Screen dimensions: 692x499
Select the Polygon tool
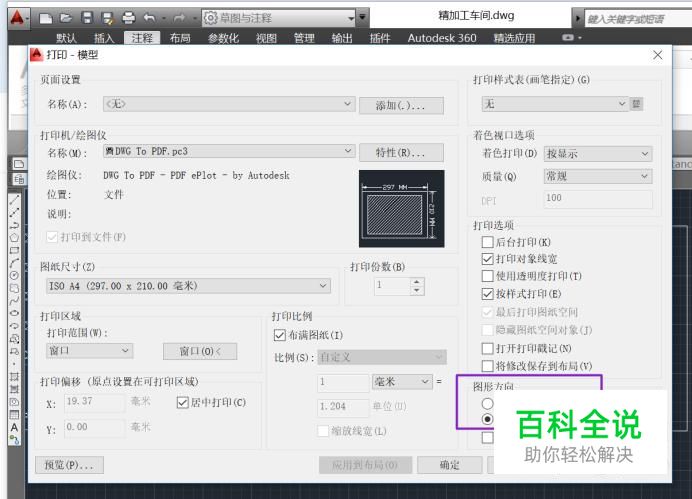15,237
